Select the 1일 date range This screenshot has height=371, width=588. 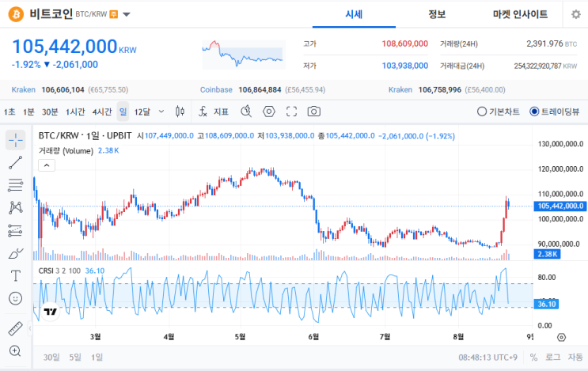(97, 357)
